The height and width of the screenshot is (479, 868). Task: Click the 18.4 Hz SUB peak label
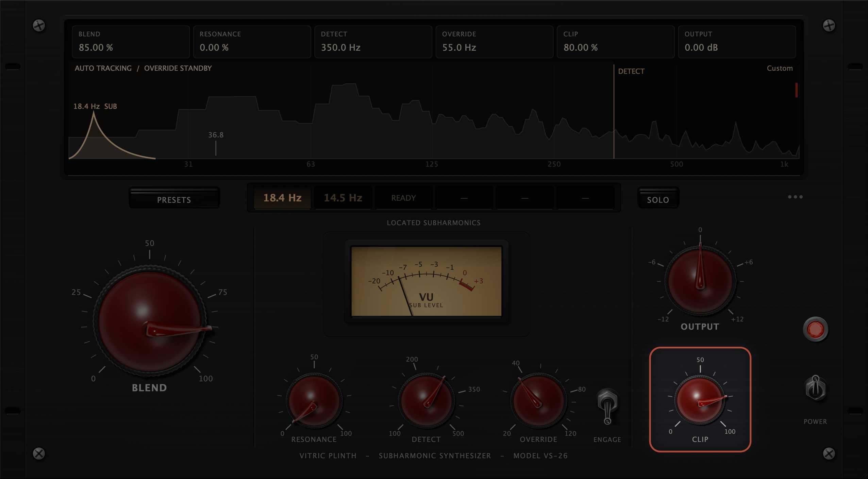[95, 106]
